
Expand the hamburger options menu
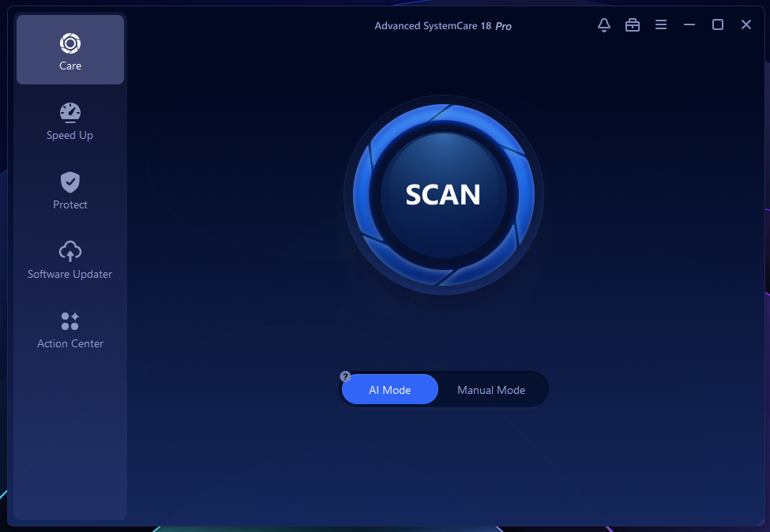click(661, 25)
